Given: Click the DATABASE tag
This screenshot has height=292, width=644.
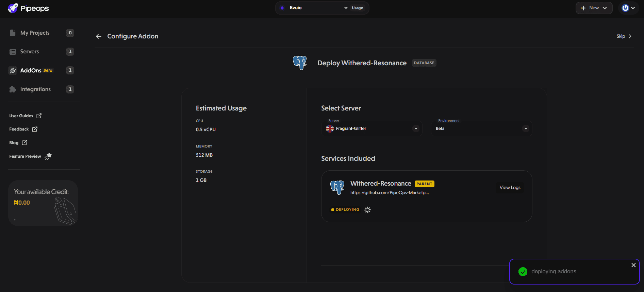Looking at the screenshot, I should point(424,63).
